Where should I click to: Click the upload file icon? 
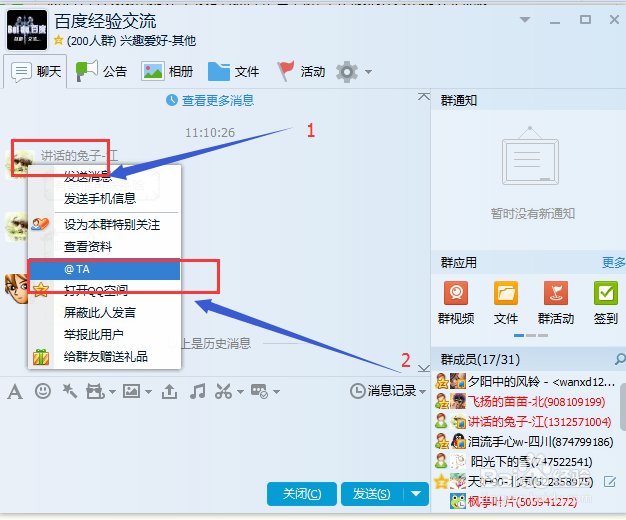(169, 391)
